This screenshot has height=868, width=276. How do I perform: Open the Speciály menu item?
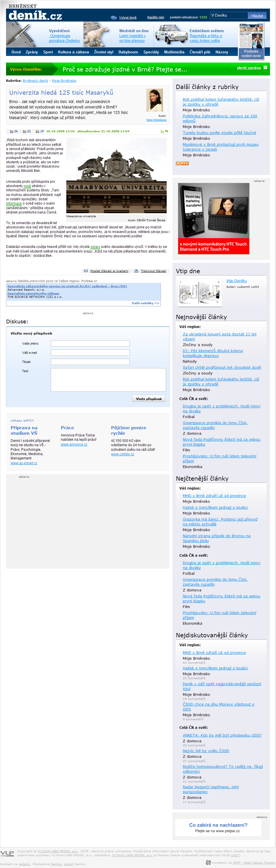[151, 52]
